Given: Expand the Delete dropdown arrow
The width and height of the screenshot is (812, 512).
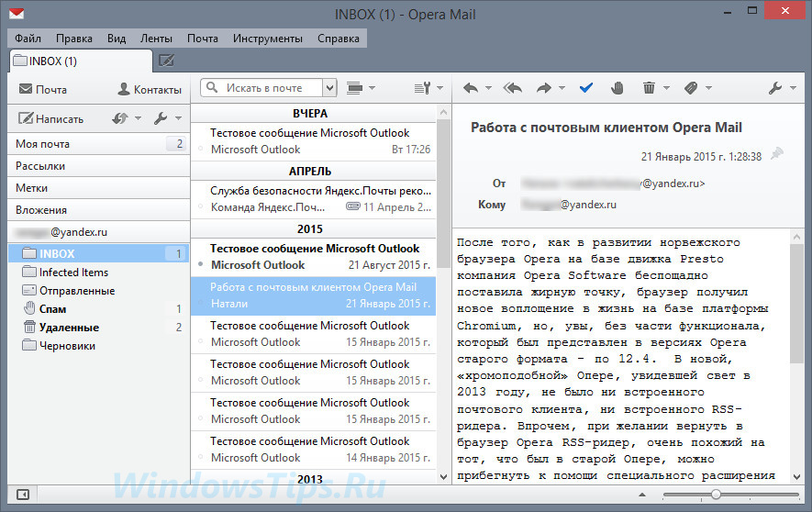Looking at the screenshot, I should [666, 88].
